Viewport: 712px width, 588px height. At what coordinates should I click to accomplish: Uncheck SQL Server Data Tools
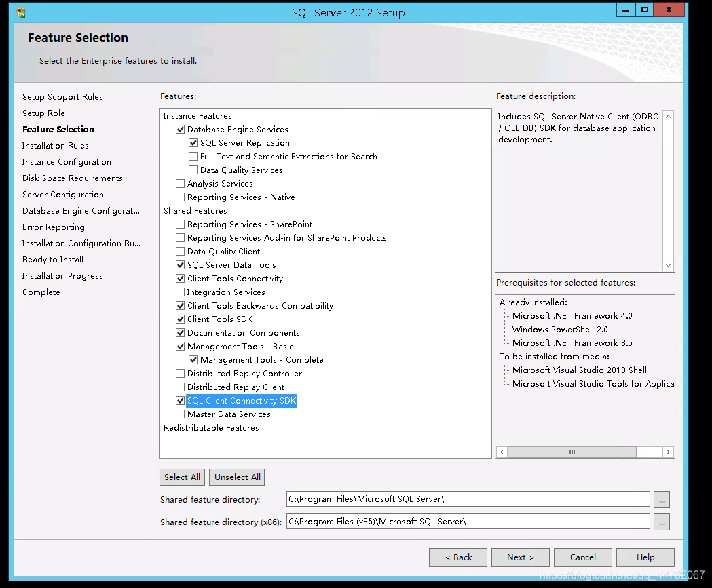coord(181,265)
